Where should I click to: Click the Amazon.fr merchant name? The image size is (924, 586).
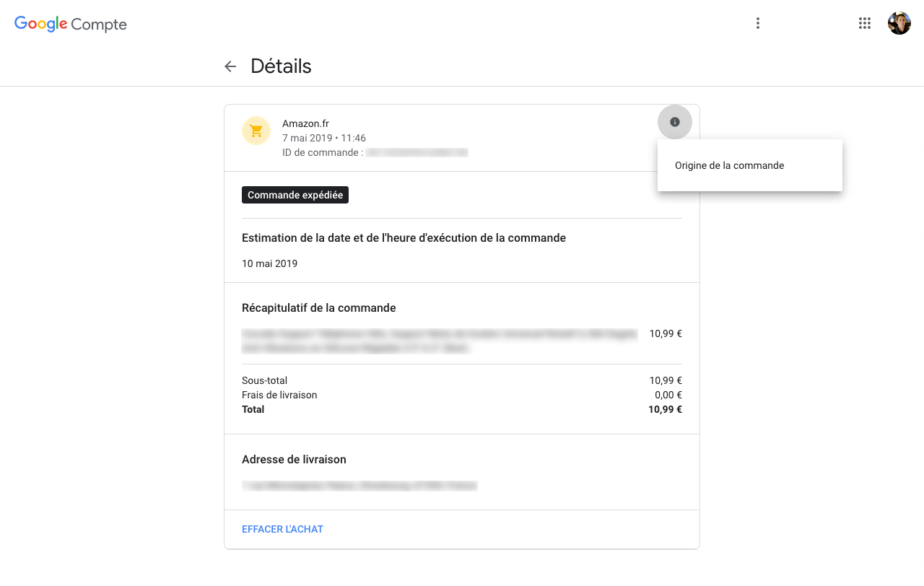[305, 123]
